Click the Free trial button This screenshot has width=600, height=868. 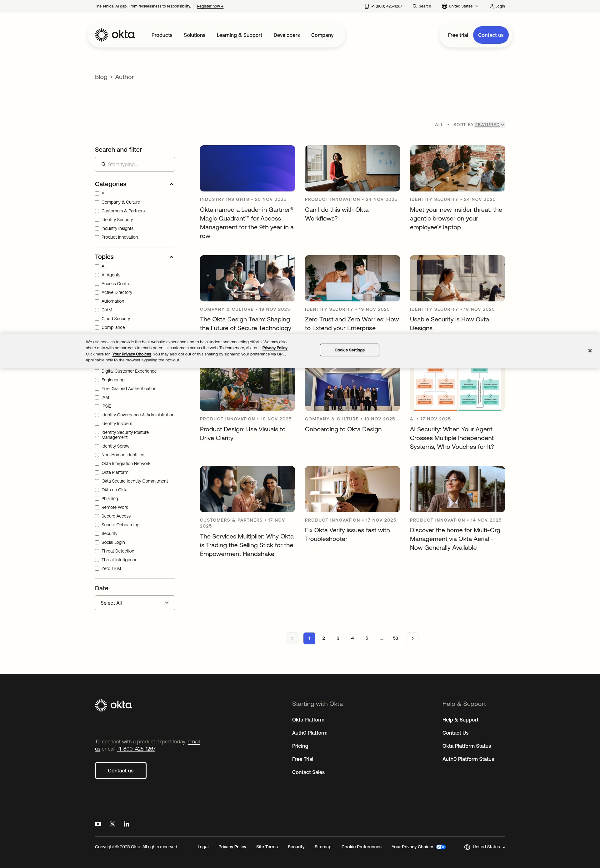pos(457,35)
